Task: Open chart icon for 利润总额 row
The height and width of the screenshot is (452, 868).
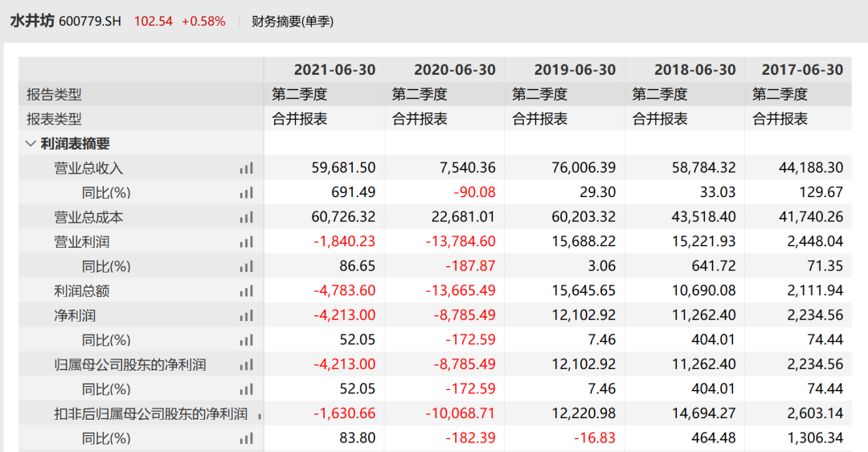Action: click(x=247, y=291)
